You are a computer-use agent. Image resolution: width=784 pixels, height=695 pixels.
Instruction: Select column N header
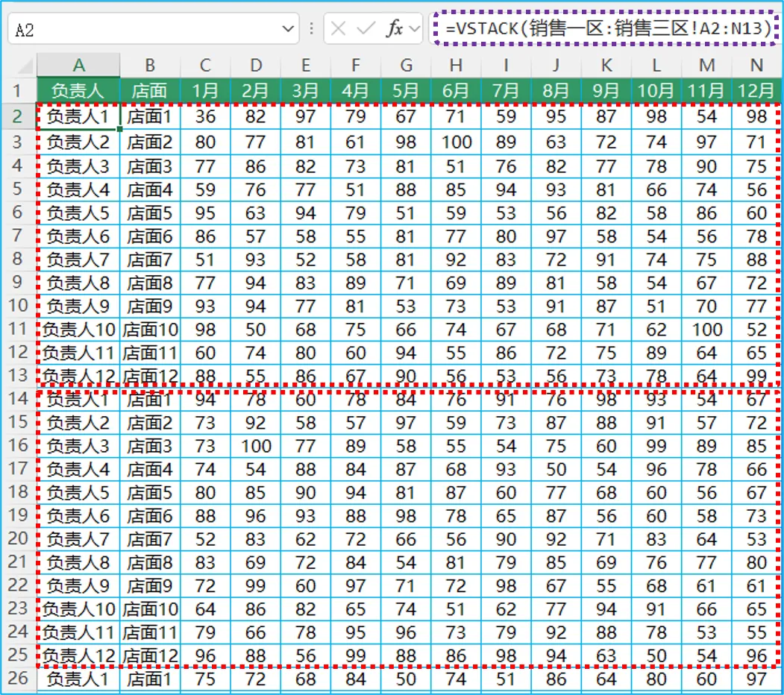tap(756, 66)
